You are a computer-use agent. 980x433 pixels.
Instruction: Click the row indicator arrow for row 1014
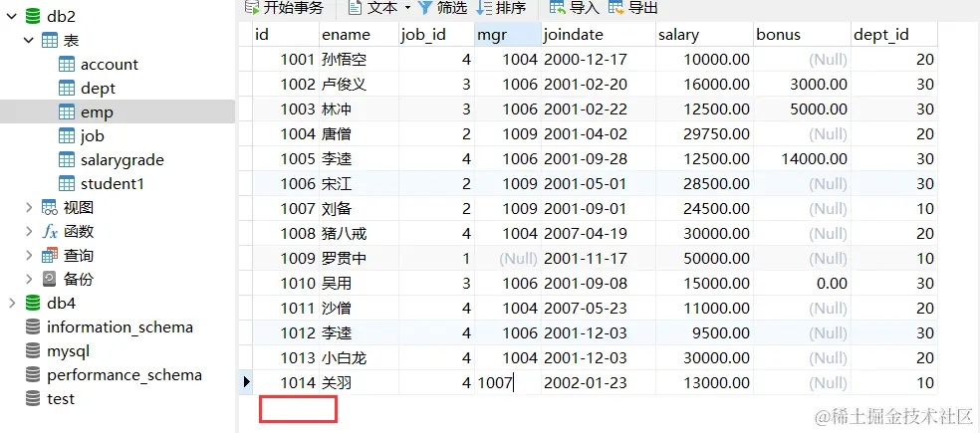(x=246, y=382)
